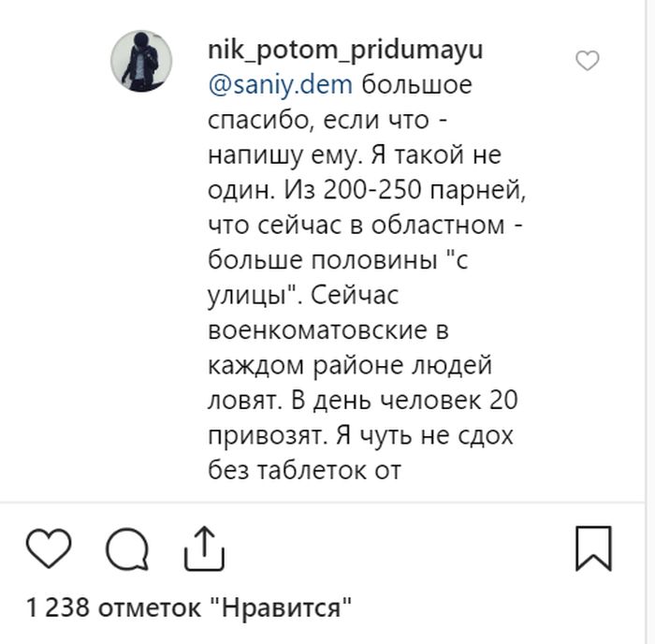This screenshot has height=644, width=655.
Task: Open the nik_potom_pridumayu username profile
Action: [x=345, y=51]
